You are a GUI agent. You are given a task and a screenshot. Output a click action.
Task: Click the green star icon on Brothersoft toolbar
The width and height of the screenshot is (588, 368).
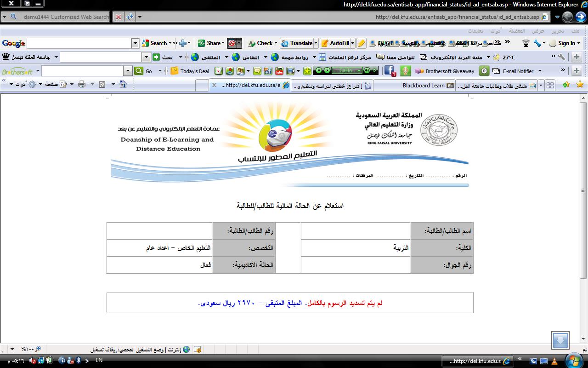(x=307, y=71)
